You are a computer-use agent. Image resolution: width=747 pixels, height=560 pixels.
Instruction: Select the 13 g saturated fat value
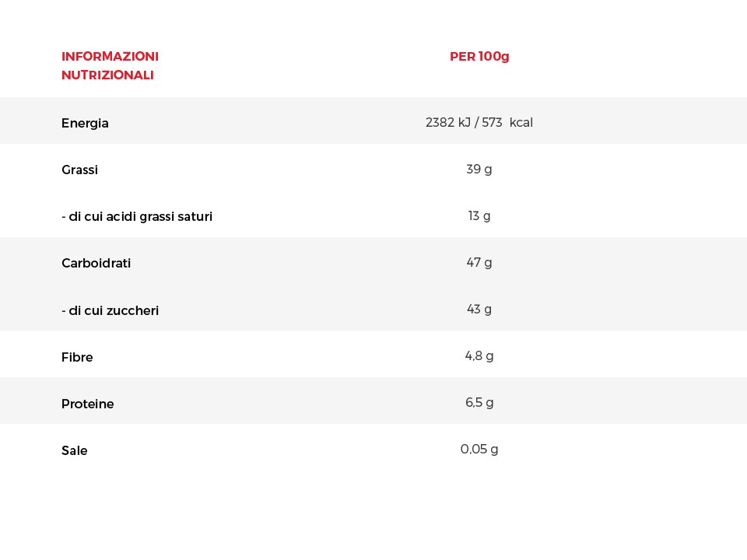(x=479, y=216)
